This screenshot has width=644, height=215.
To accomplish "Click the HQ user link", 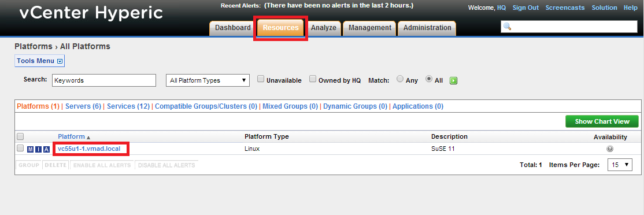I will pos(501,8).
